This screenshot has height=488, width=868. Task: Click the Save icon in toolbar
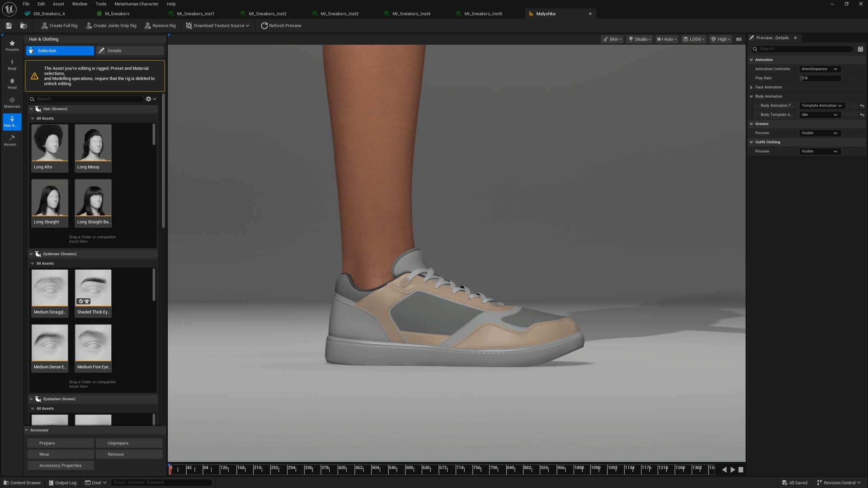pos(9,26)
